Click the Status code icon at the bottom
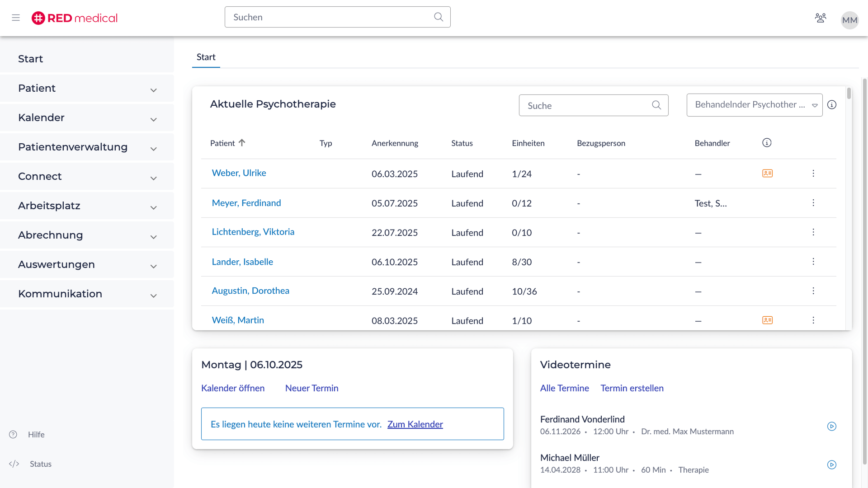The width and height of the screenshot is (868, 488). tap(14, 464)
